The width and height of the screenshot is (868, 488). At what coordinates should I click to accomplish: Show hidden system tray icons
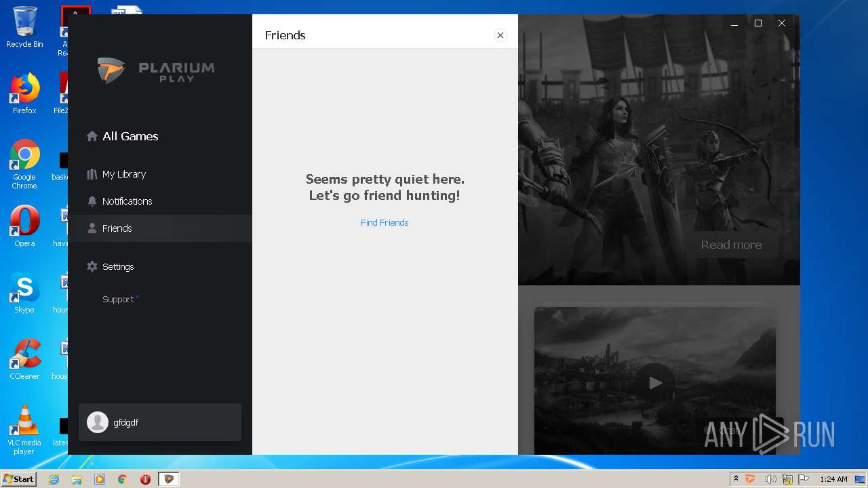(x=736, y=479)
